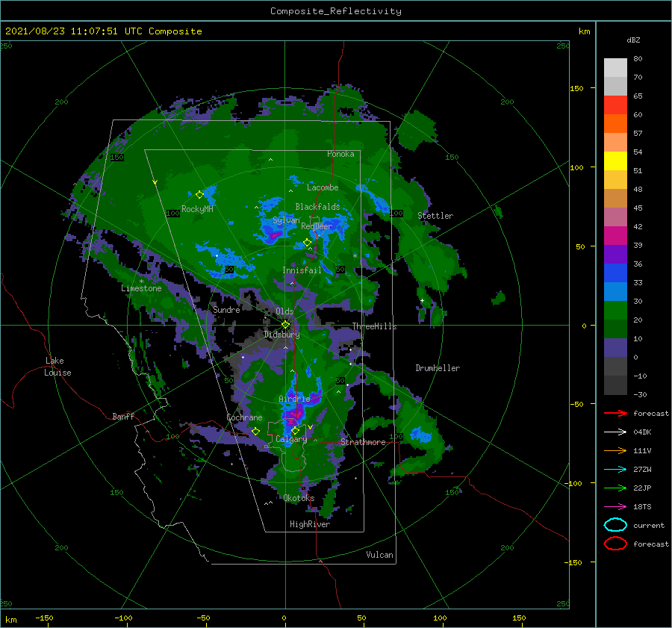Click the HighRiver town label

click(310, 524)
